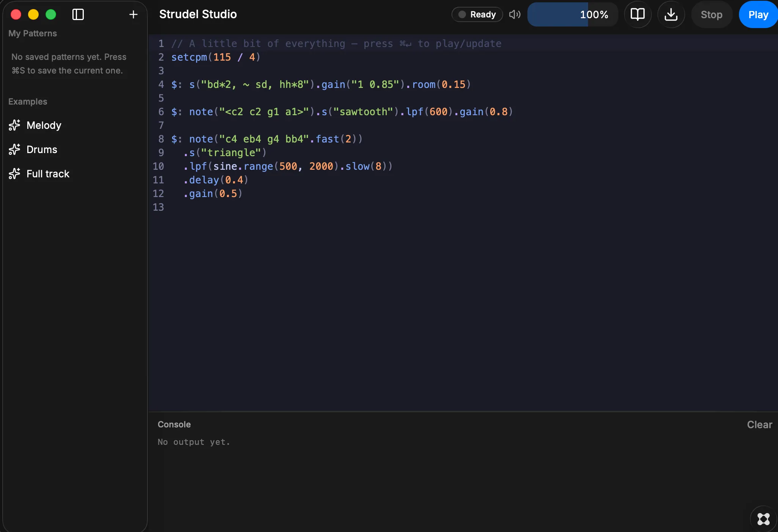The image size is (778, 532).
Task: Create a new pattern with plus icon
Action: 133,14
